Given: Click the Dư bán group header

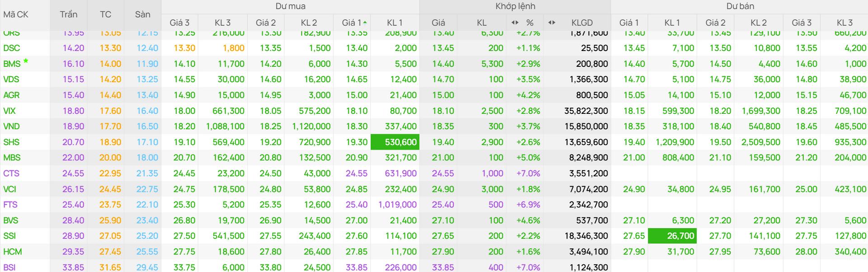Looking at the screenshot, I should 740,6.
